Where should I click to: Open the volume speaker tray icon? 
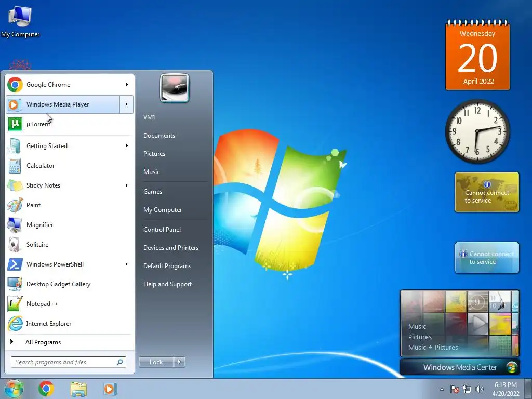[x=480, y=389]
